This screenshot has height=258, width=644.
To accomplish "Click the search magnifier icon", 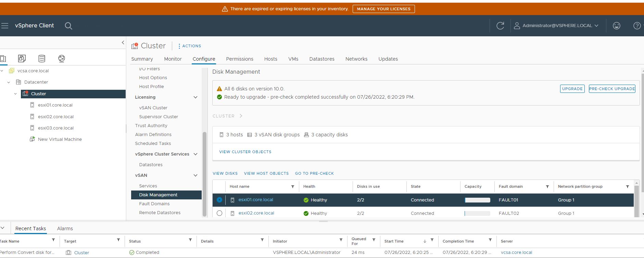I will pos(68,26).
